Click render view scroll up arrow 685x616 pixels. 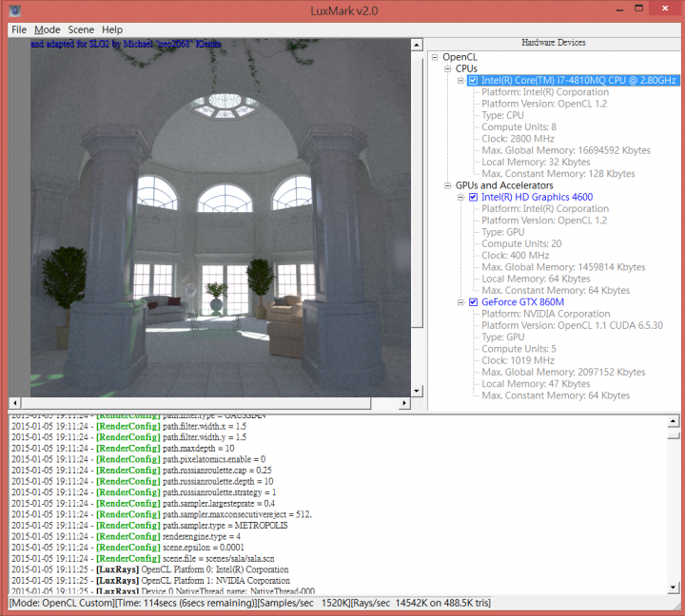pyautogui.click(x=417, y=45)
